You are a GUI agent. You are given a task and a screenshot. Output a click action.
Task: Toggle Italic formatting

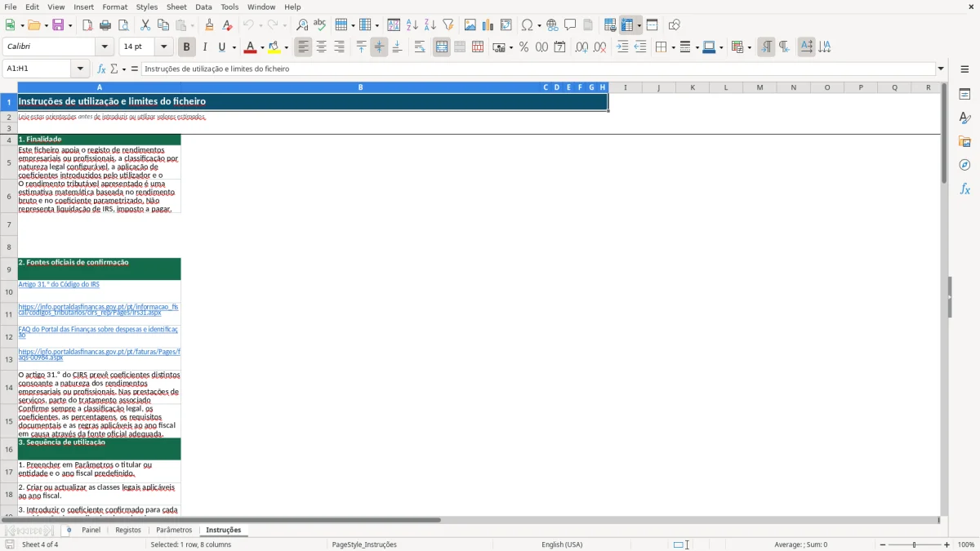click(204, 47)
